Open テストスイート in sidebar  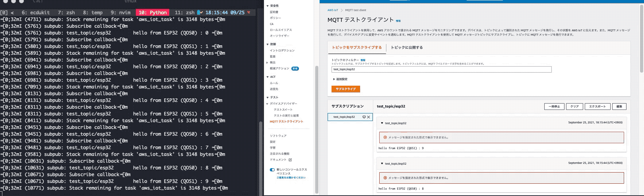pos(283,110)
